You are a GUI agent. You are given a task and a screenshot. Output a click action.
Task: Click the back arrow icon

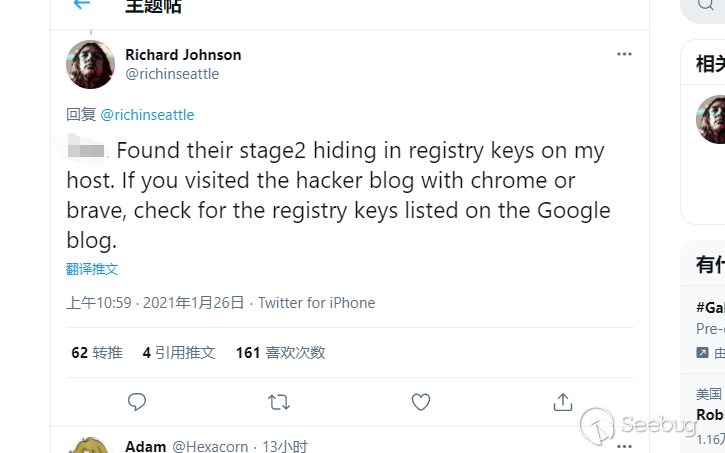82,5
